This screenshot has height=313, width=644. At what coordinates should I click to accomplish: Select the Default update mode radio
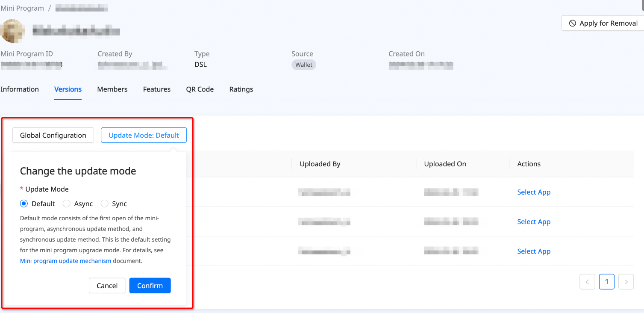click(x=24, y=204)
